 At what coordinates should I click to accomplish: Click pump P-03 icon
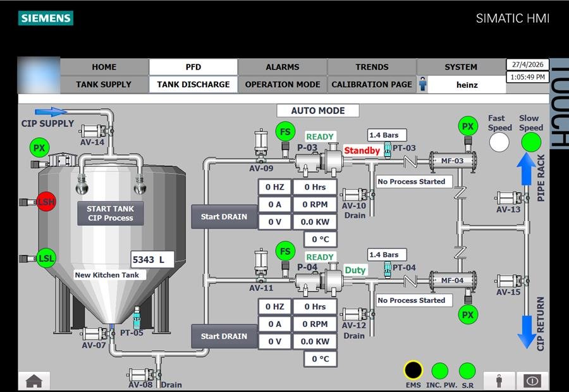(x=319, y=160)
